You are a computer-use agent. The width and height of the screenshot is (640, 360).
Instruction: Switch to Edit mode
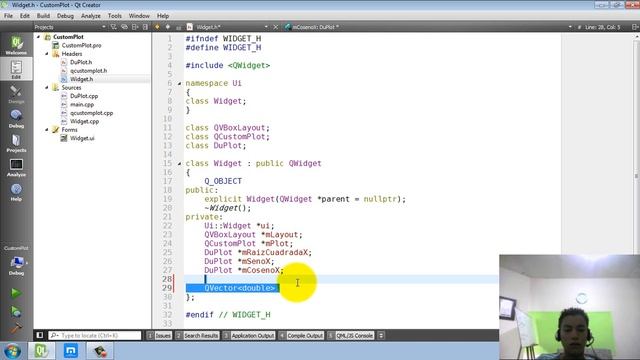(x=16, y=69)
